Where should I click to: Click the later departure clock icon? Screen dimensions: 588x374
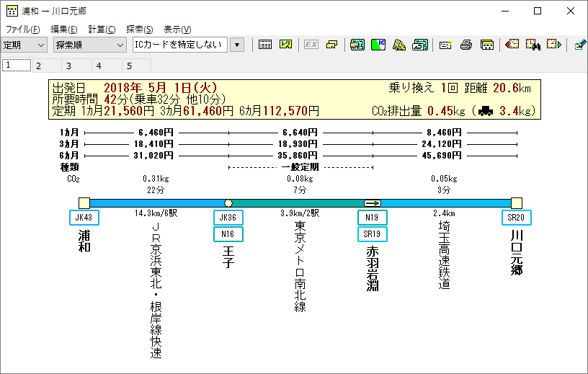[x=554, y=45]
